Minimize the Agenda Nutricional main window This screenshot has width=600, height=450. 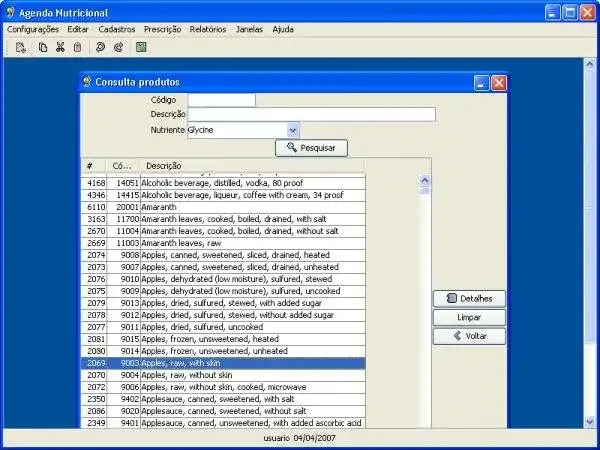point(552,13)
